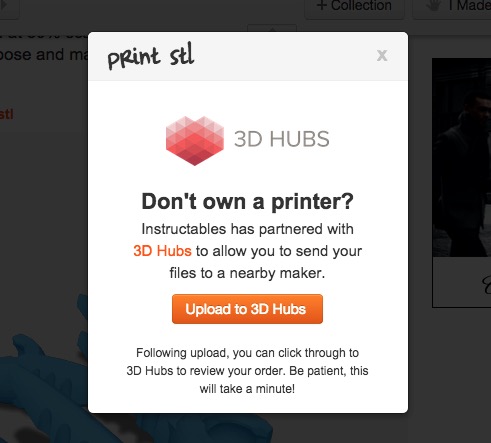
Task: Close the print stl dialog
Action: pos(382,55)
